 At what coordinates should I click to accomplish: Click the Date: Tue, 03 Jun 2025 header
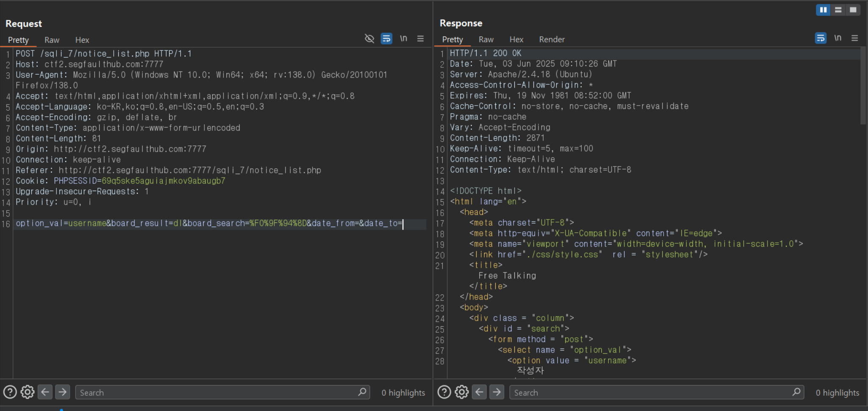click(533, 64)
